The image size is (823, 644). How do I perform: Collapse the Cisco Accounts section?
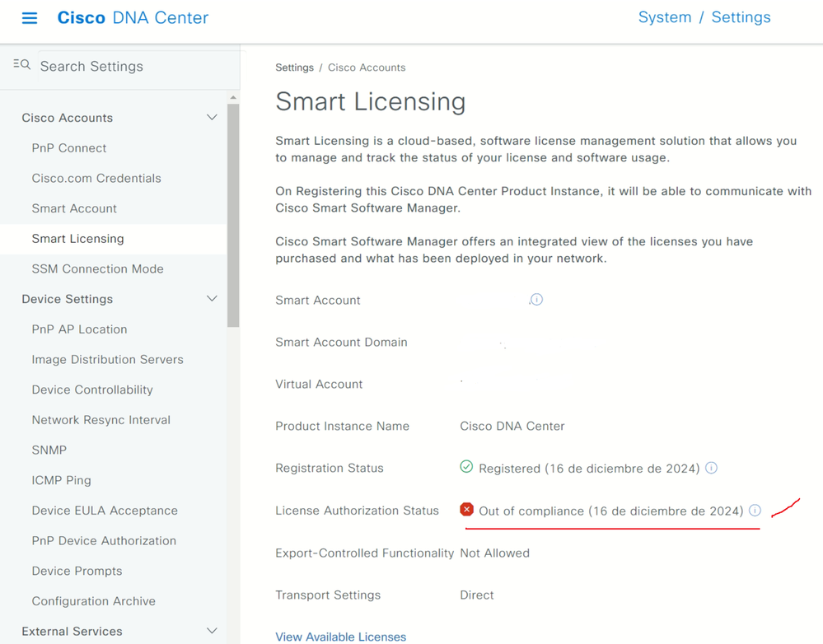[212, 117]
